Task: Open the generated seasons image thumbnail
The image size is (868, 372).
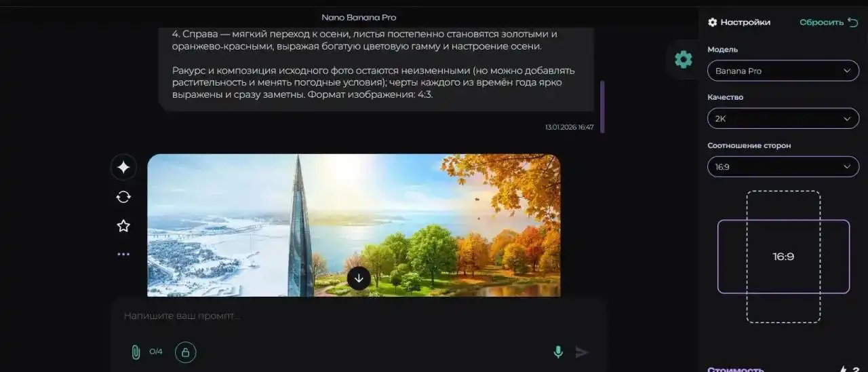Action: coord(354,225)
